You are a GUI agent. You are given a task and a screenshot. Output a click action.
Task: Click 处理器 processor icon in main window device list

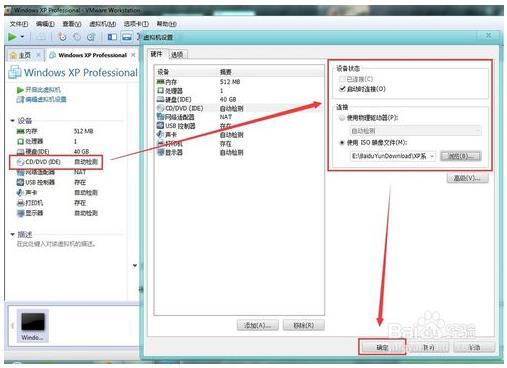21,141
